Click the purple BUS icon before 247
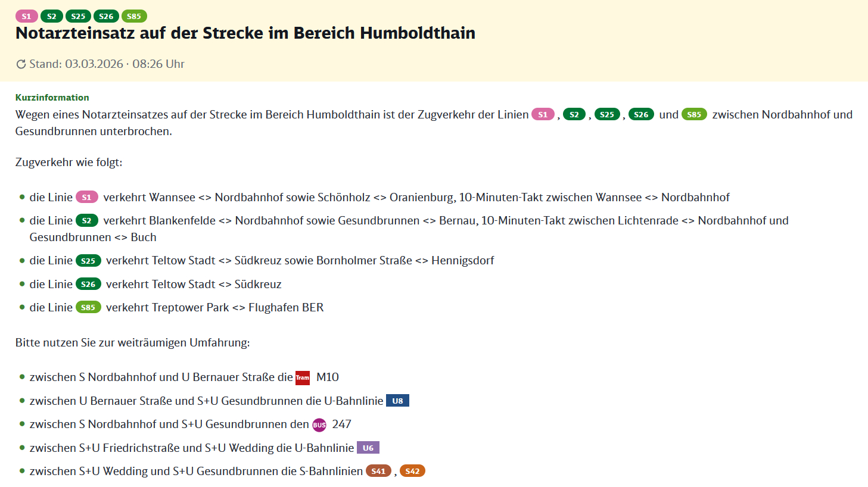This screenshot has height=487, width=868. (319, 424)
